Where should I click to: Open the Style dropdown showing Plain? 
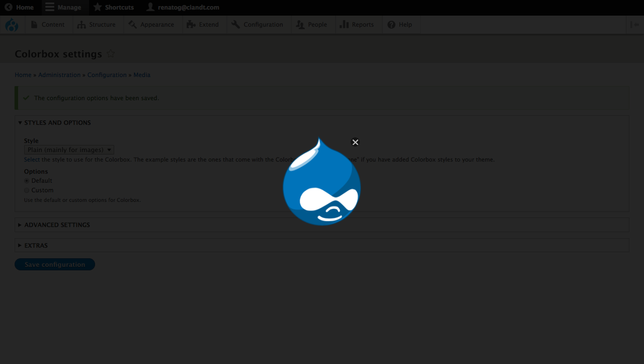tap(69, 150)
